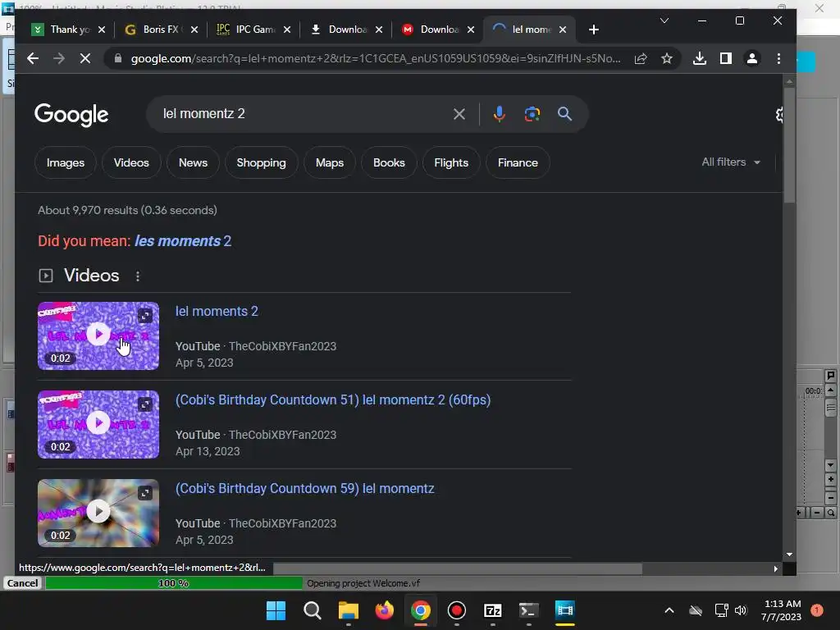Click the forward navigation arrow in Chrome
The width and height of the screenshot is (840, 630).
[x=59, y=58]
